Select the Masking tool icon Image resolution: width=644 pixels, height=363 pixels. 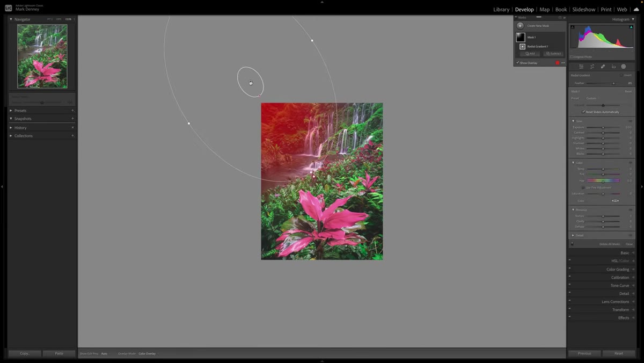coord(624,67)
